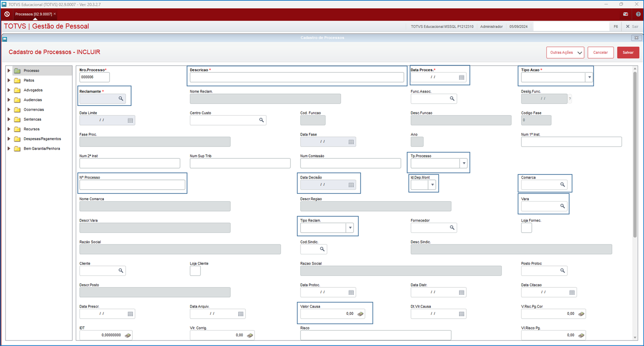
Task: Expand the Advogados tree node
Action: [9, 90]
